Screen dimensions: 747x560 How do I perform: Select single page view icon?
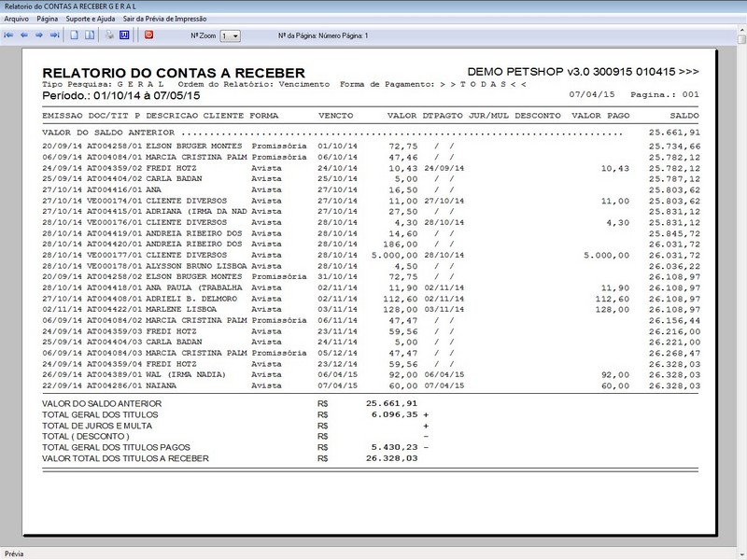(75, 35)
